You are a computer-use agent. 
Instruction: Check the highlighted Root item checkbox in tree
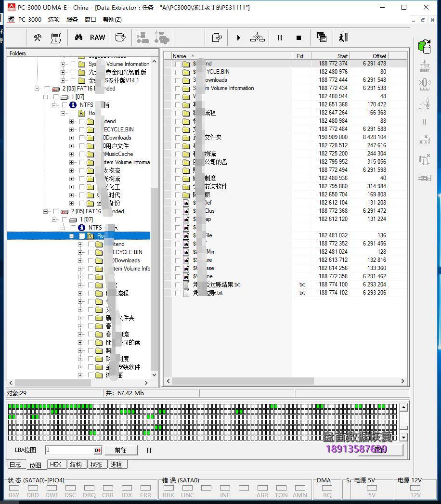pyautogui.click(x=81, y=236)
